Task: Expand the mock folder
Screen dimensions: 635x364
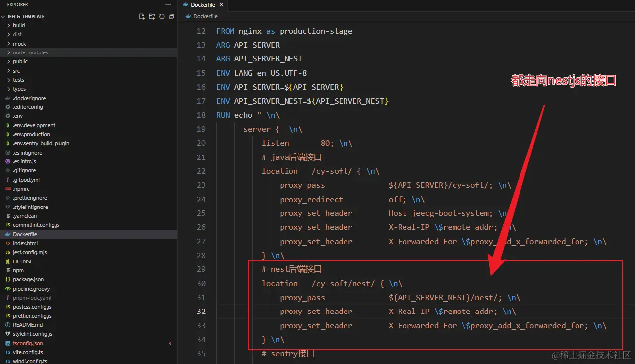Action: tap(89, 44)
